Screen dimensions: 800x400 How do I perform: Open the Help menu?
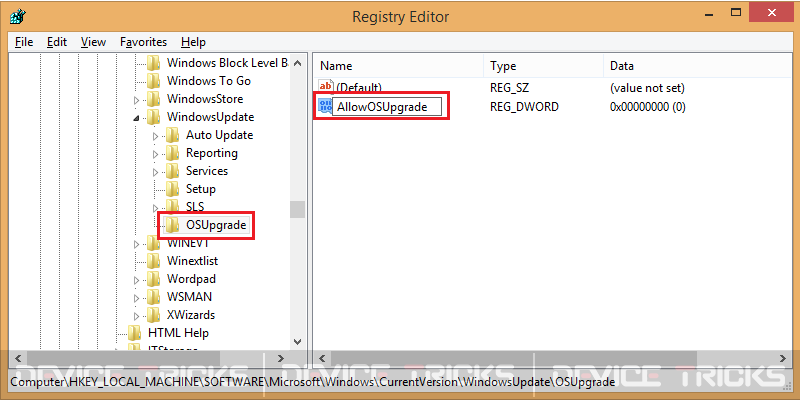click(193, 42)
